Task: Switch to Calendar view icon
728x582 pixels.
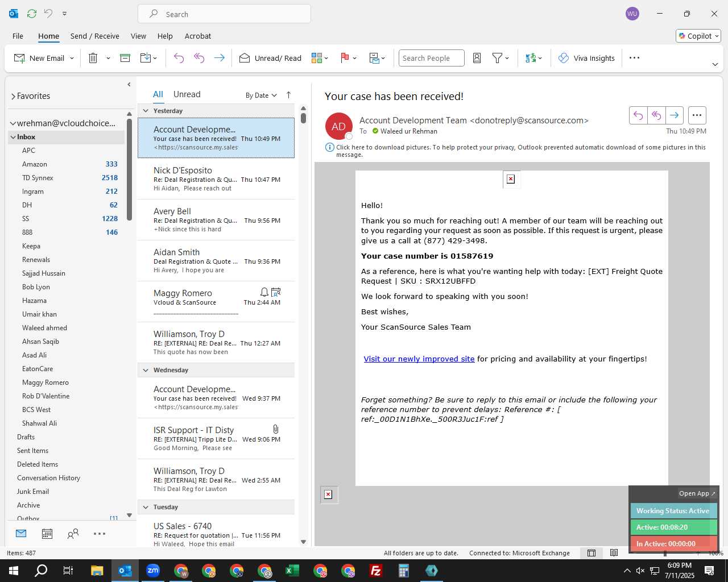Action: [47, 534]
